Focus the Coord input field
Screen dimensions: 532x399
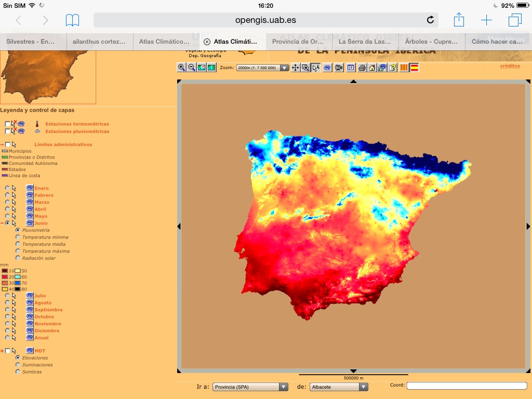pos(467,385)
